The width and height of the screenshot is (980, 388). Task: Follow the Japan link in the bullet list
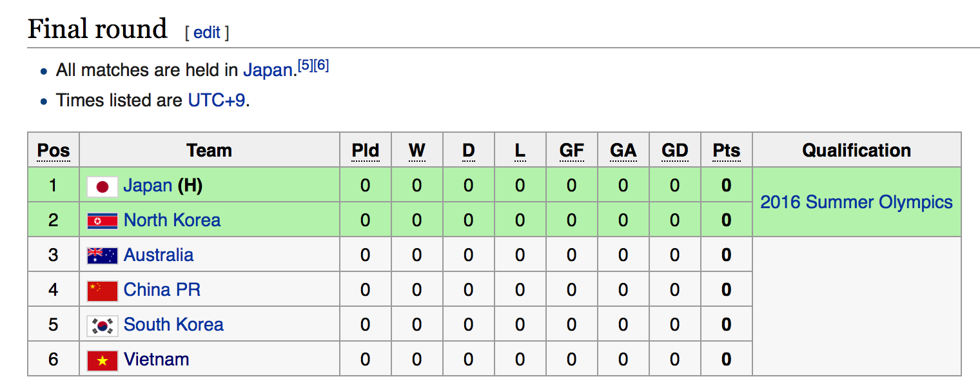(268, 70)
